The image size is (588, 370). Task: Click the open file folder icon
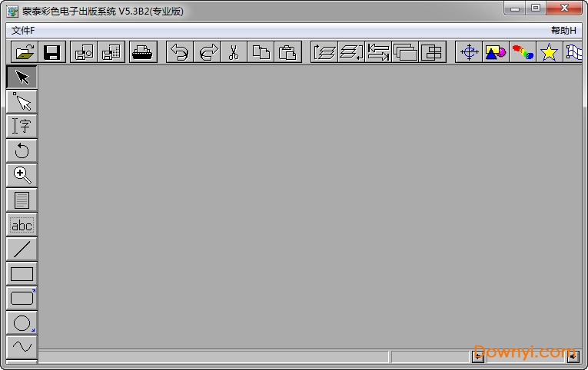click(25, 52)
